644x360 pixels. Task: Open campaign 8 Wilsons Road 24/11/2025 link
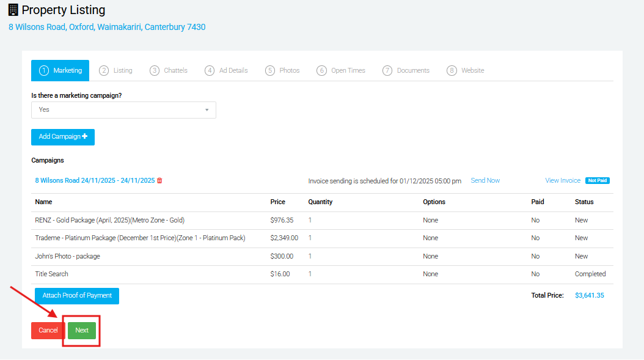click(95, 180)
